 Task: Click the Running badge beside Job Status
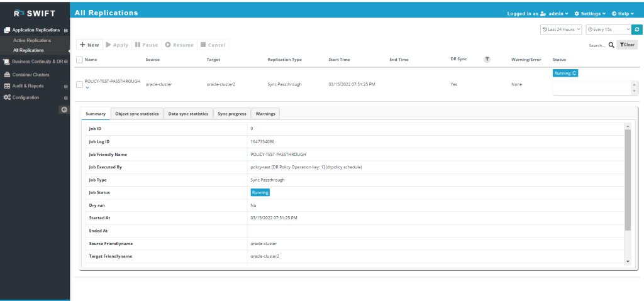[x=260, y=192]
